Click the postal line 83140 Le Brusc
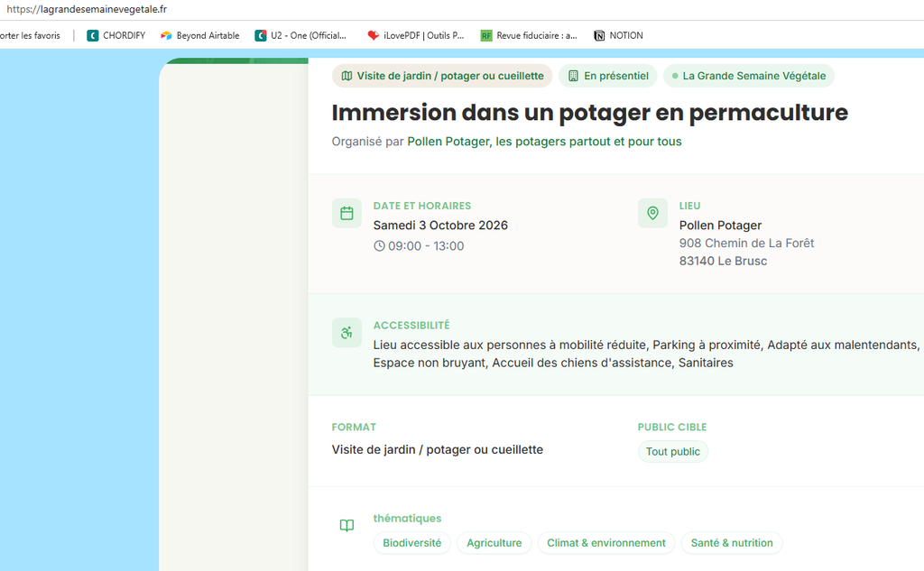Viewport: 924px width, 571px height. 723,261
